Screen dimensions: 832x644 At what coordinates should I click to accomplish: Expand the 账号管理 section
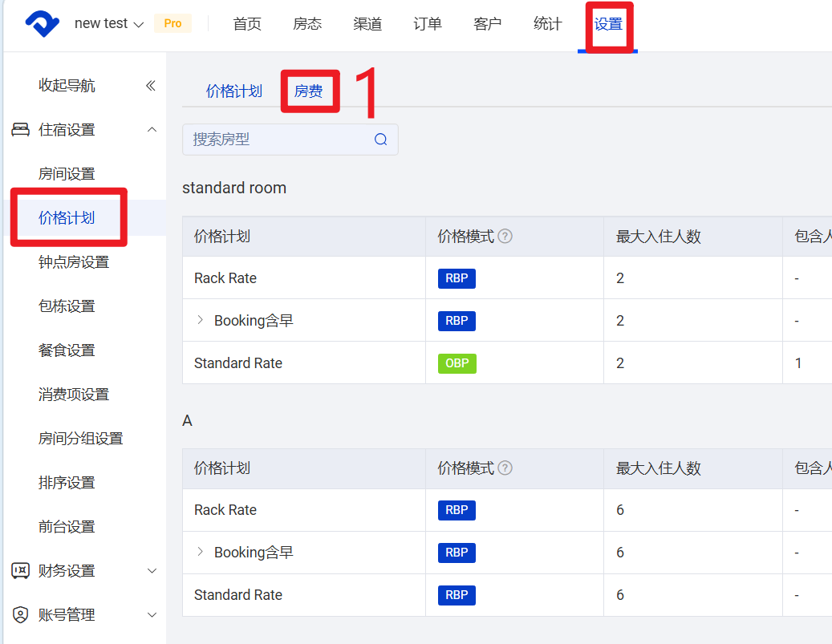[152, 615]
